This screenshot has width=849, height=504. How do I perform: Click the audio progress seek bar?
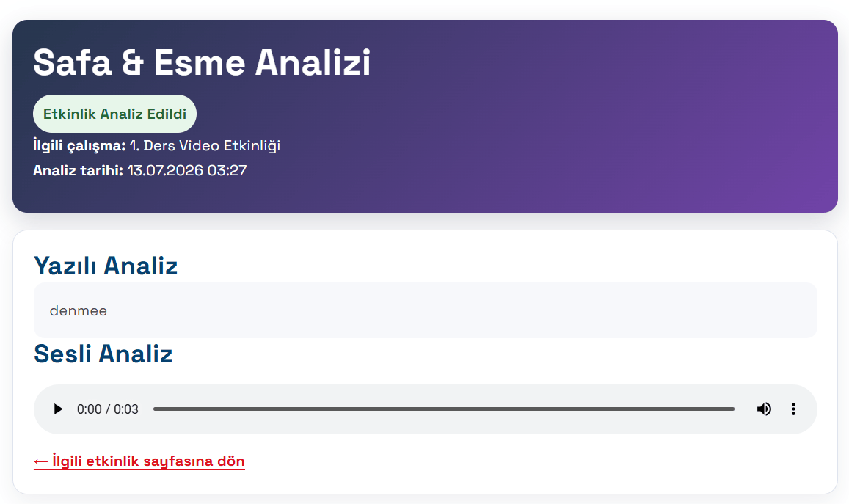coord(443,409)
